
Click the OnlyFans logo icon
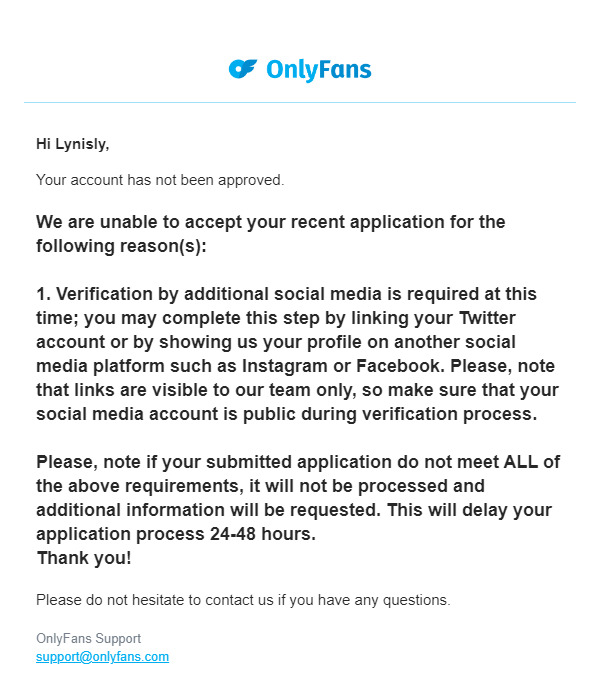[243, 69]
